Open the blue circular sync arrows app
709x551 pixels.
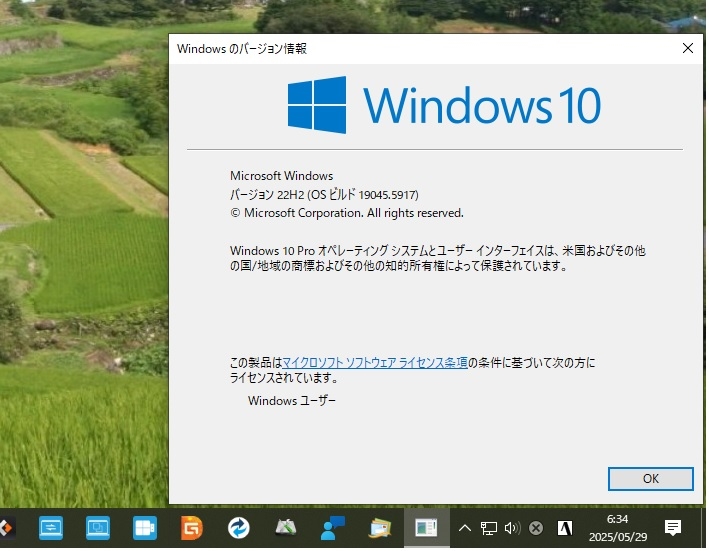tap(239, 530)
